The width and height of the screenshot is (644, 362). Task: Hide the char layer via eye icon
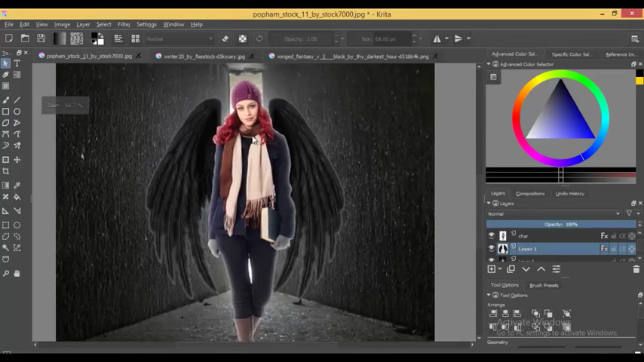click(492, 236)
